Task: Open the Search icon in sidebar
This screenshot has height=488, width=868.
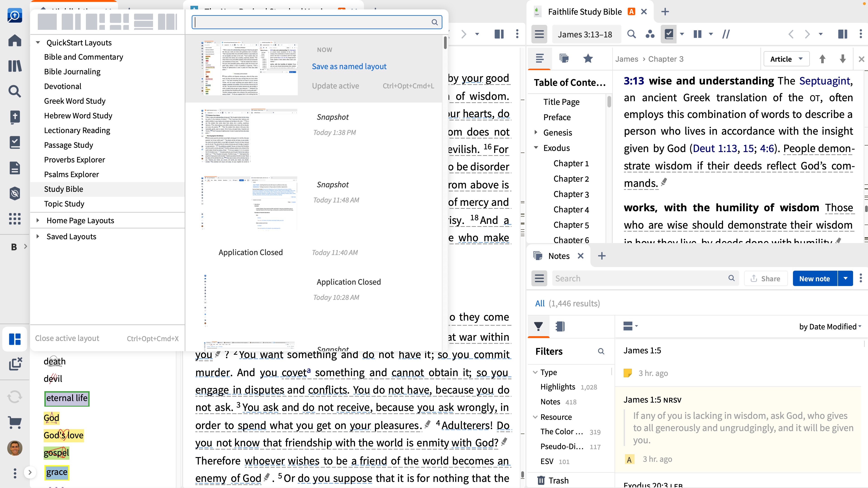Action: [14, 91]
